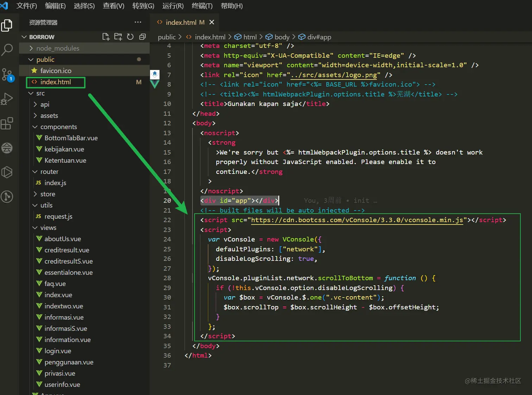532x395 pixels.
Task: Close the index.html editor tab
Action: tap(211, 22)
